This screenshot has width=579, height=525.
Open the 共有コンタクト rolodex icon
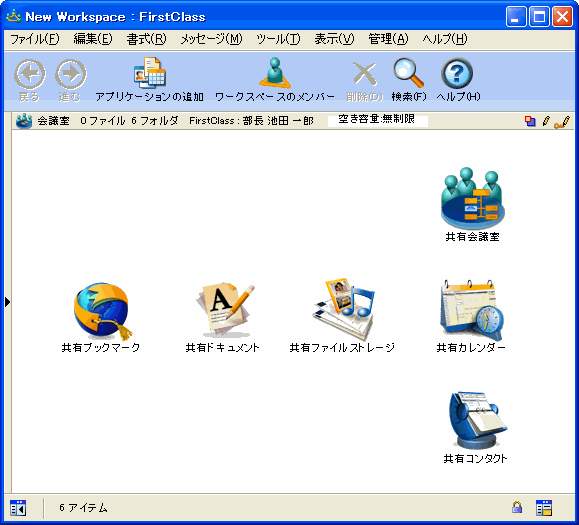[x=476, y=421]
